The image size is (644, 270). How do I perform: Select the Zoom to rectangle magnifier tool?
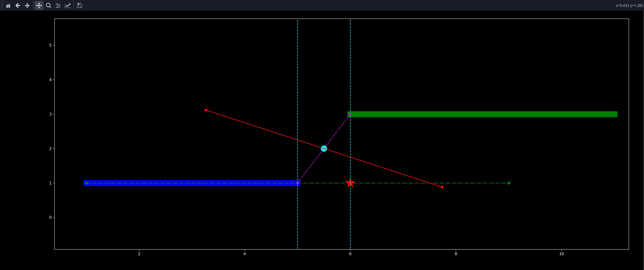click(48, 5)
